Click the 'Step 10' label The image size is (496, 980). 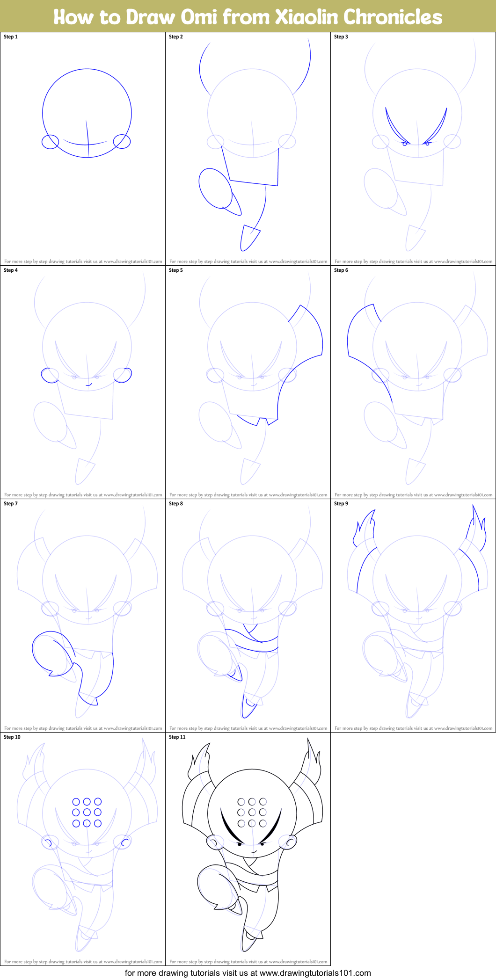[x=12, y=737]
